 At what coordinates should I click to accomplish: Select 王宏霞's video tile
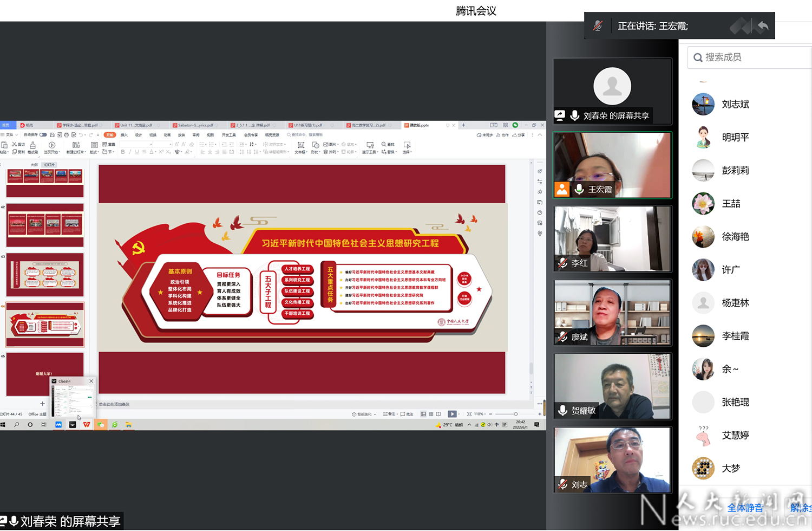(612, 165)
